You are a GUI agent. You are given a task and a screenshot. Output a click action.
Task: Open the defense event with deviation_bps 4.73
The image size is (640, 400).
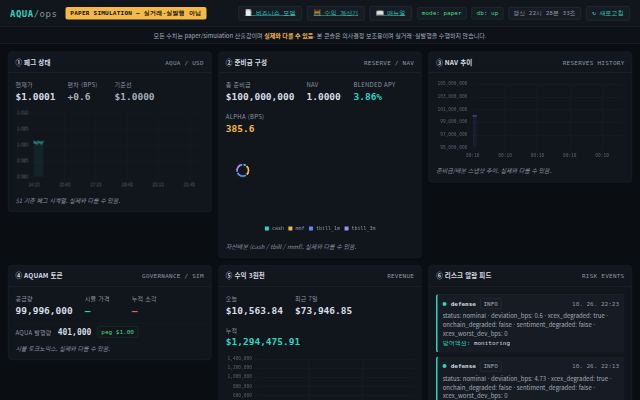coord(530,378)
